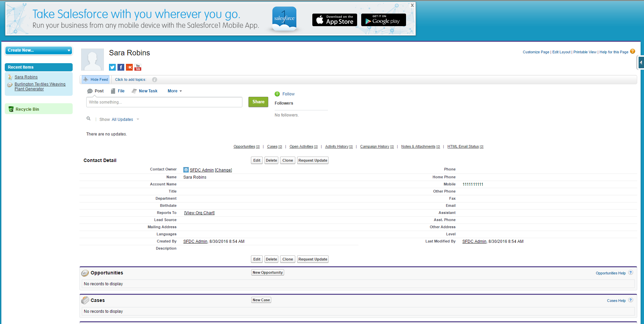Click the Follow plus icon
Viewport: 644px width, 324px height.
click(x=277, y=94)
